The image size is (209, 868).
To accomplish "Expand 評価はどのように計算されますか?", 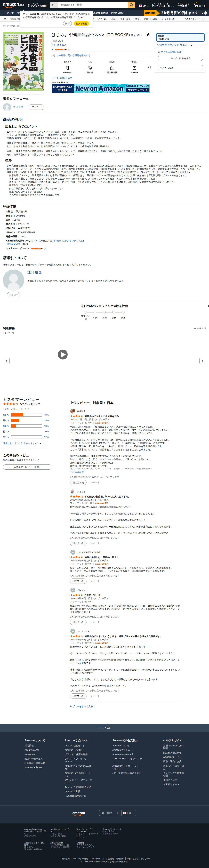I will pyautogui.click(x=22, y=443).
